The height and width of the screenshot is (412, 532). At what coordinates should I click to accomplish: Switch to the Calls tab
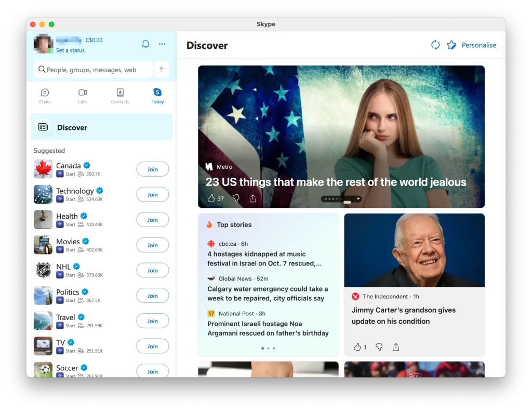(x=83, y=96)
